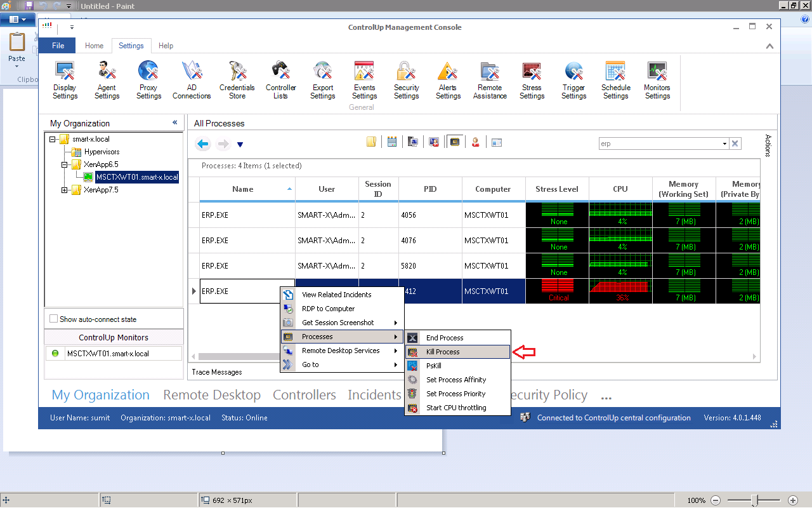Open the Paste dropdown arrow in Paint
Screen dimensions: 812x508
[x=16, y=67]
